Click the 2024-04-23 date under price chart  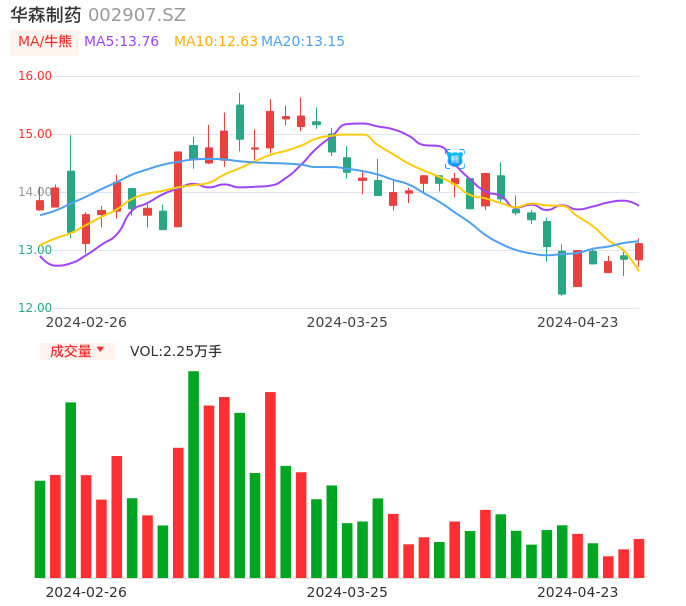point(578,322)
